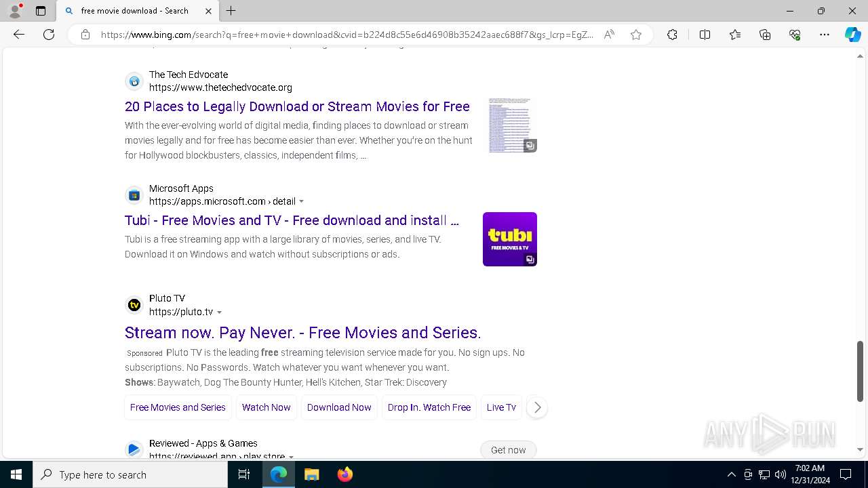Click the Tubi purple thumbnail image

tap(510, 239)
